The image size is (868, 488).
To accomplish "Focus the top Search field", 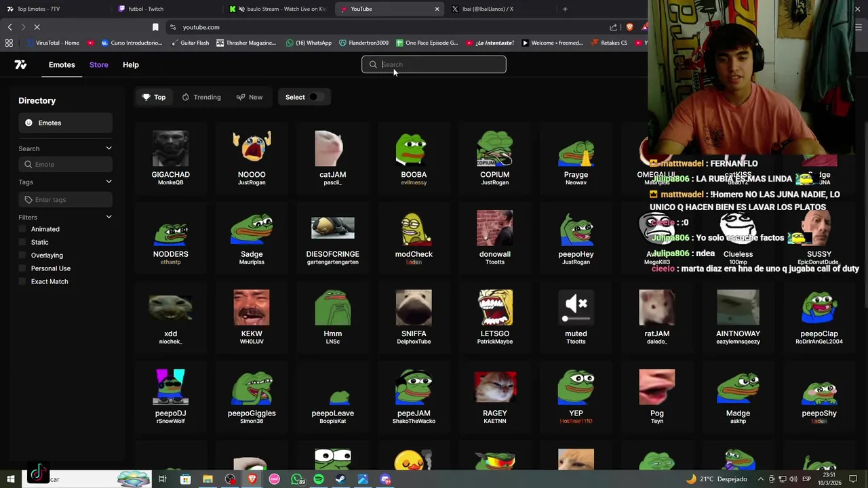I will click(434, 64).
